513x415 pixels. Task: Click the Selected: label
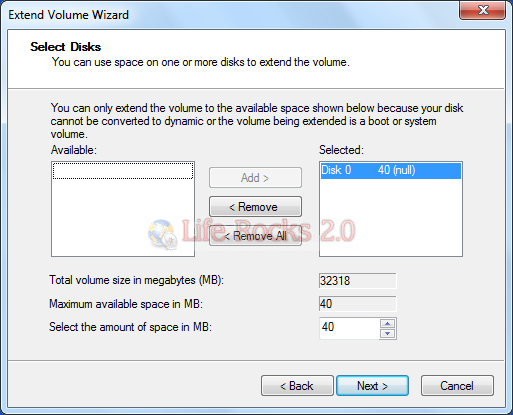(x=341, y=150)
